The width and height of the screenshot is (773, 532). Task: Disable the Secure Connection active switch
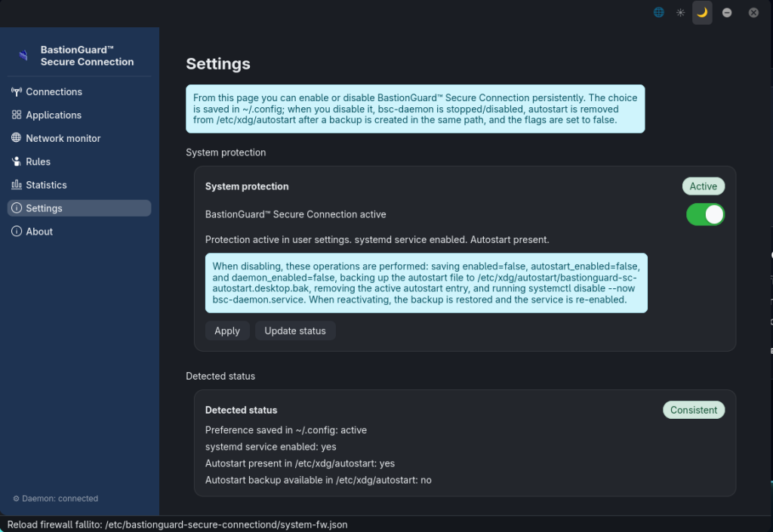(x=706, y=214)
